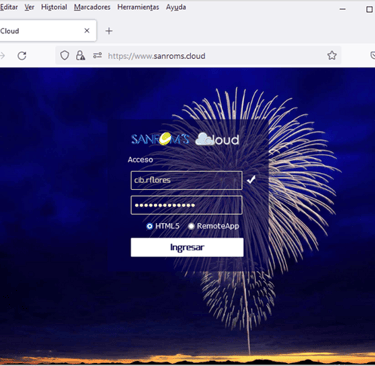Open the shield tracking protection icon
The height and width of the screenshot is (366, 375).
pyautogui.click(x=65, y=55)
